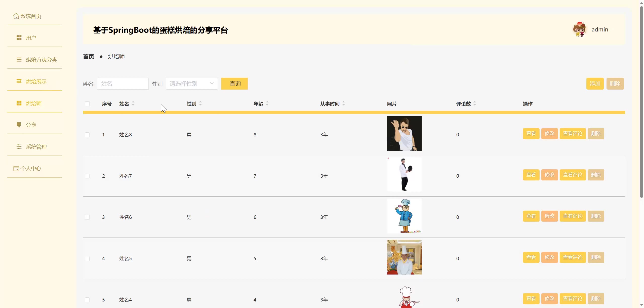This screenshot has height=308, width=644.
Task: Click the grid icon next to 用户
Action: tap(19, 38)
